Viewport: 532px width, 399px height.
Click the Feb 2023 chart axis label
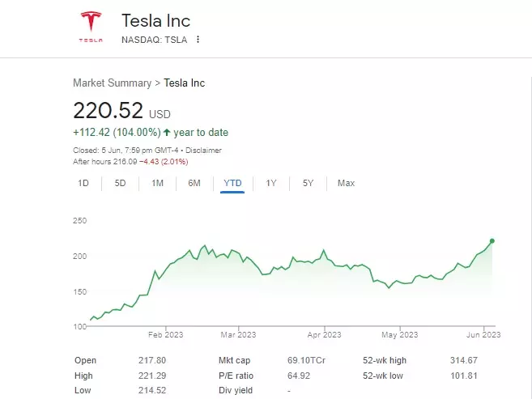point(167,334)
